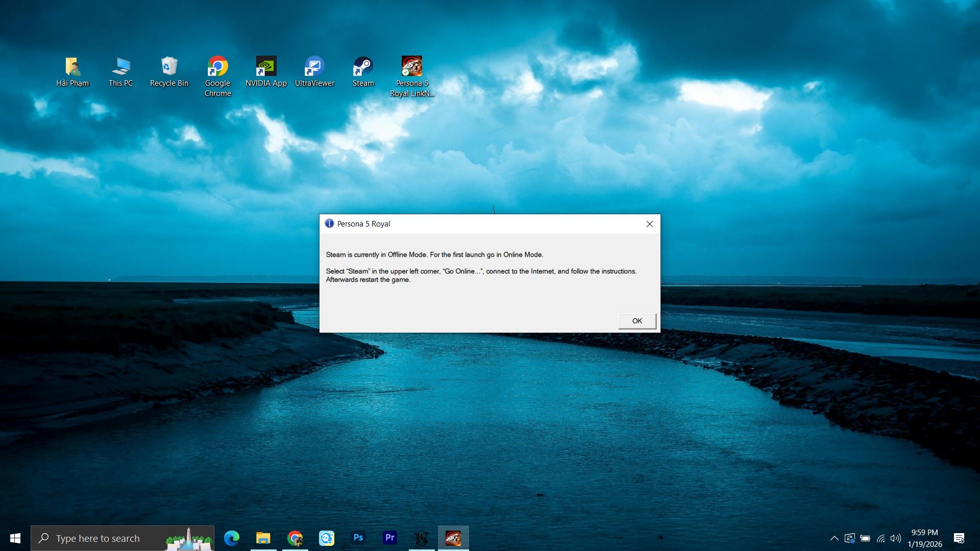
Task: Select the Recycle Bin icon
Action: (169, 72)
